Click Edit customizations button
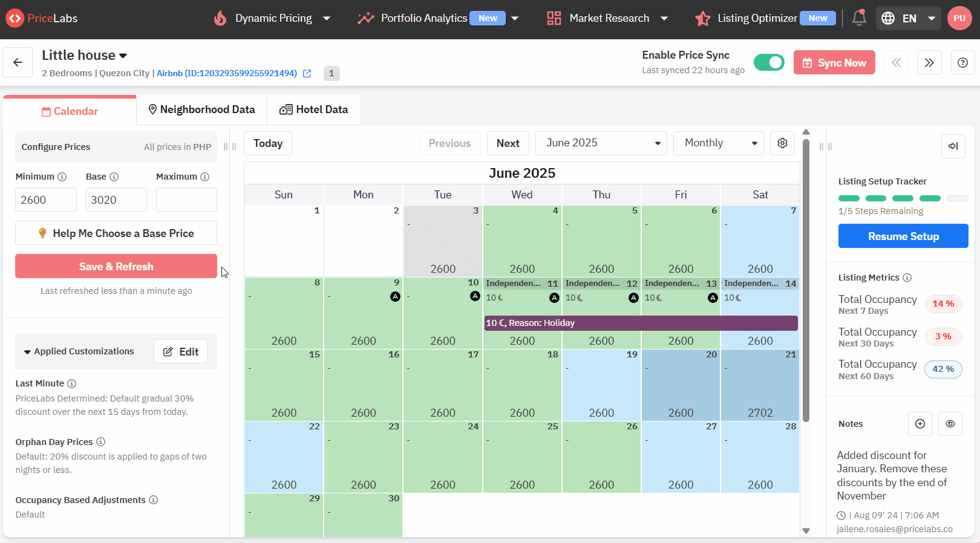The image size is (980, 543). click(x=181, y=351)
